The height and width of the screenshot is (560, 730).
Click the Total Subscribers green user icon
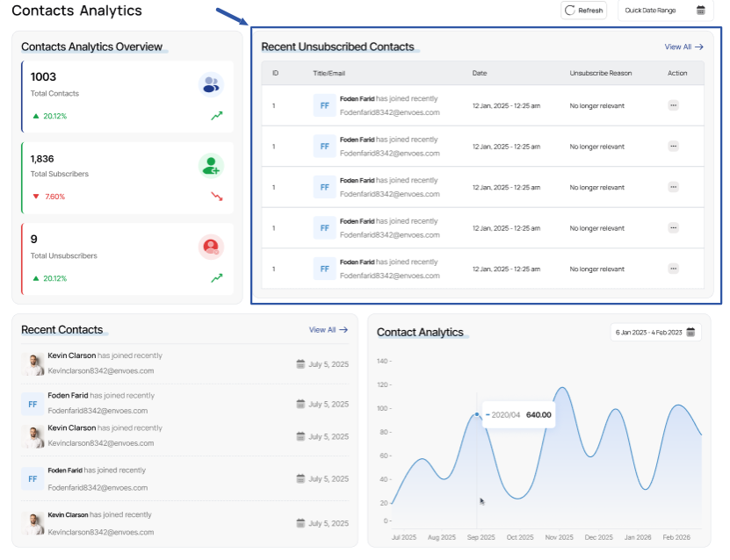(x=211, y=165)
